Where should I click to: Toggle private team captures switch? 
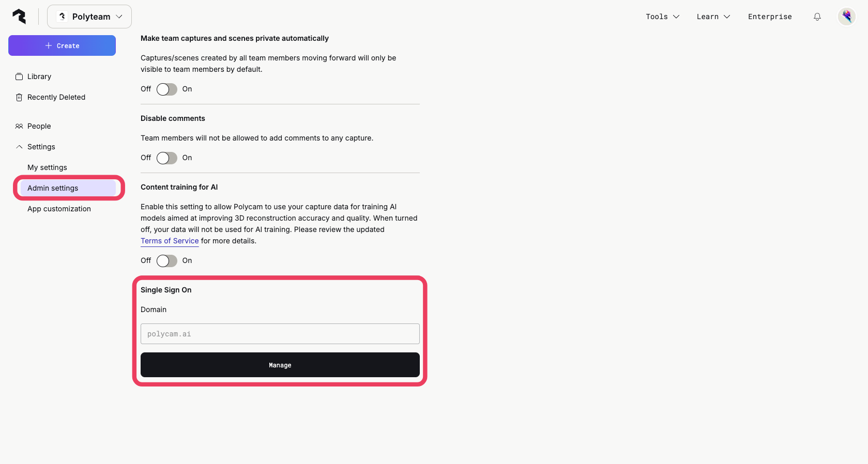point(167,89)
